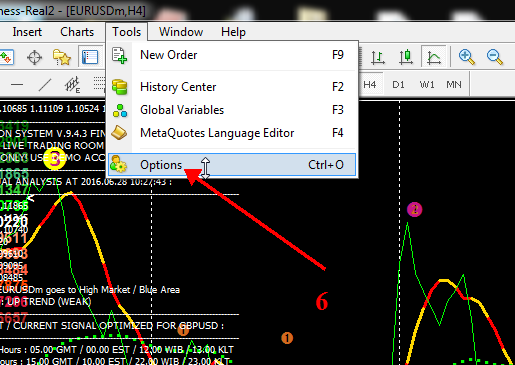515x365 pixels.
Task: Toggle the line chart display button
Action: (434, 57)
